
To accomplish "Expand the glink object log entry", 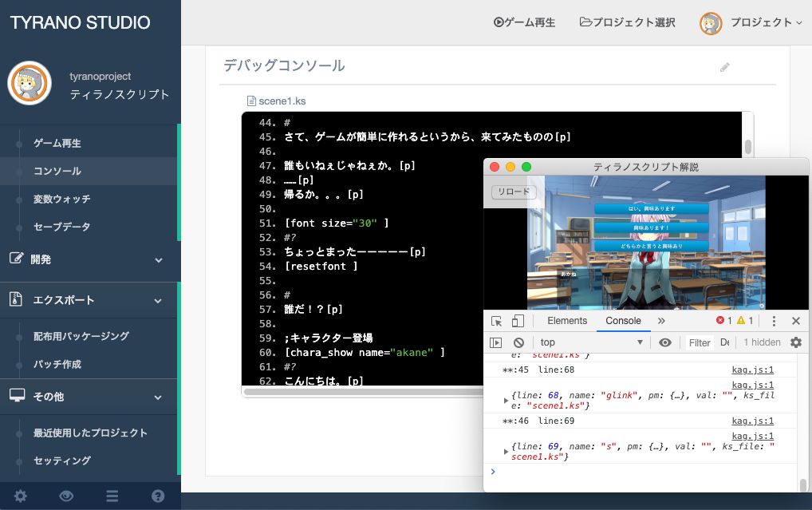I will [x=506, y=400].
